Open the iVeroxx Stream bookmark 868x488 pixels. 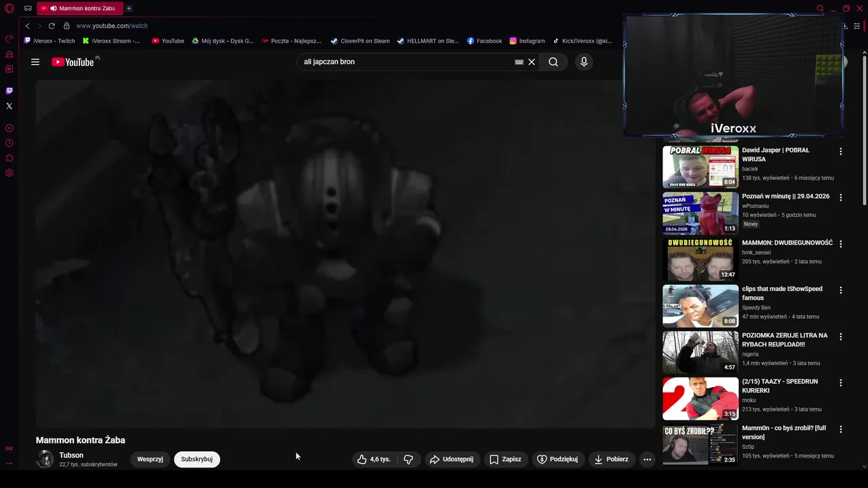(x=111, y=41)
